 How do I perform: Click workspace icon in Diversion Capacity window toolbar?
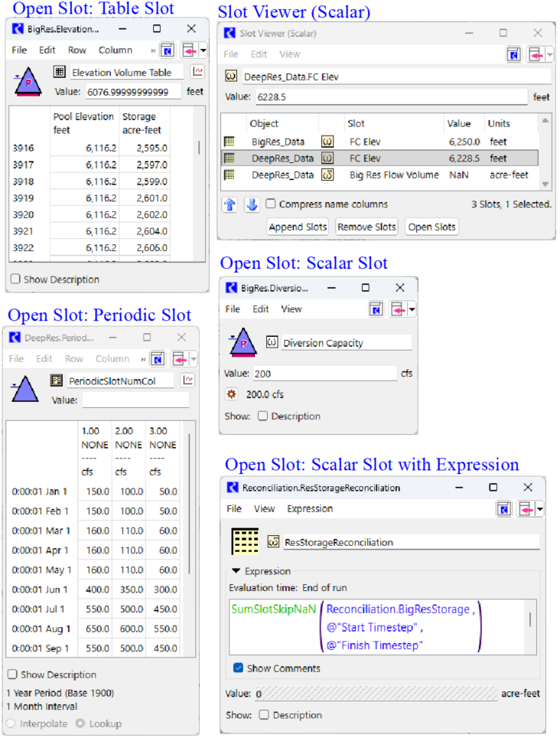[375, 309]
